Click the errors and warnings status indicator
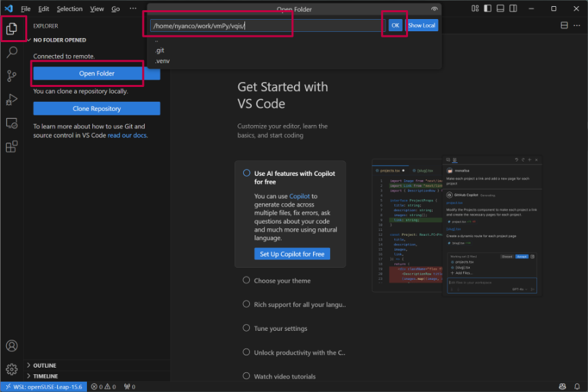This screenshot has width=588, height=392. coord(103,387)
